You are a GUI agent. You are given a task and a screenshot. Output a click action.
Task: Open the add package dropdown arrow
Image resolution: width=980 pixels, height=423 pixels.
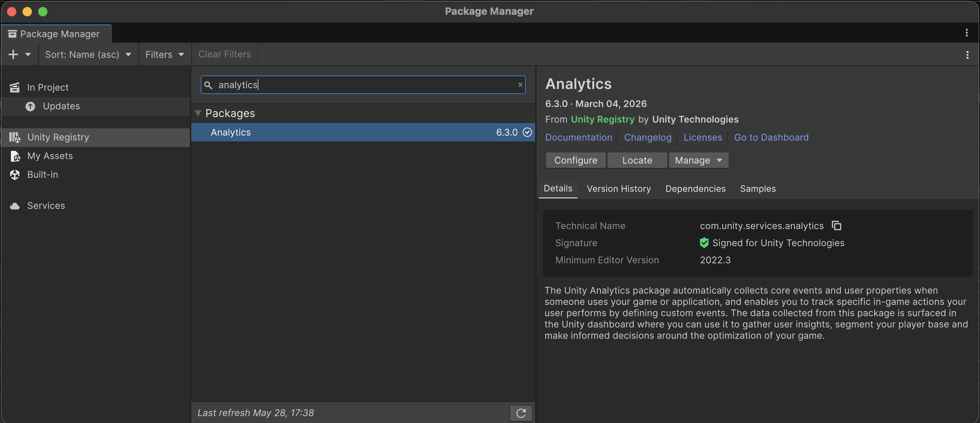pyautogui.click(x=28, y=54)
